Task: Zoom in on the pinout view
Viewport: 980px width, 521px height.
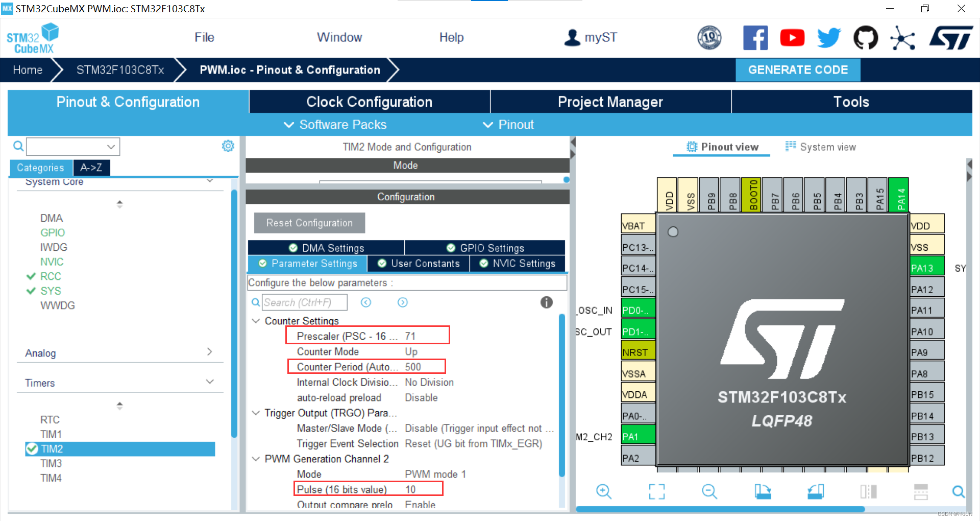Action: tap(604, 491)
